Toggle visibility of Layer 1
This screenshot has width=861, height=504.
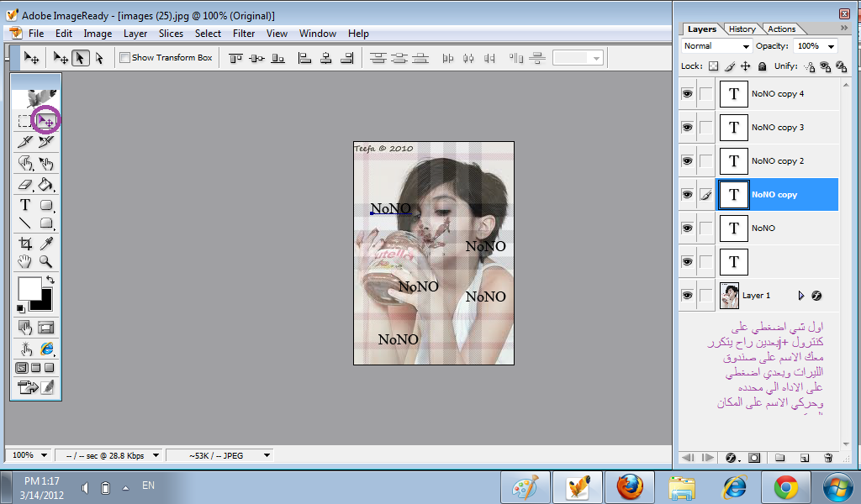(x=687, y=296)
